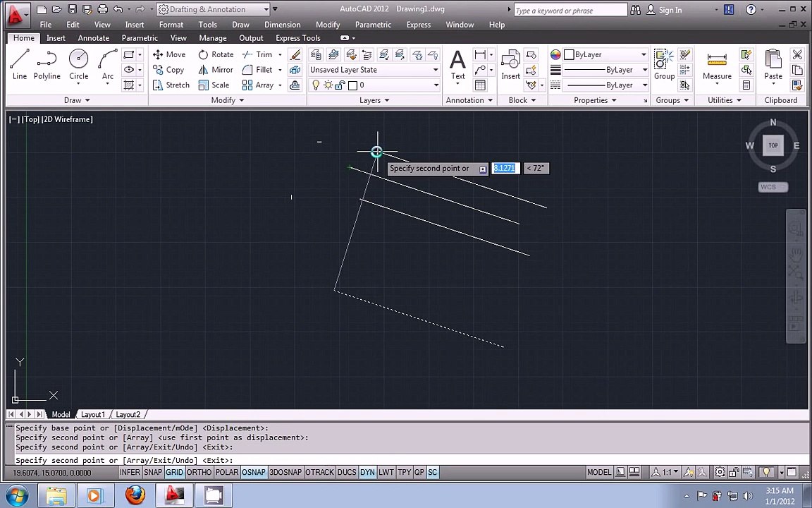Toggle ORTHO mode in status bar
The width and height of the screenshot is (812, 508).
pyautogui.click(x=199, y=472)
